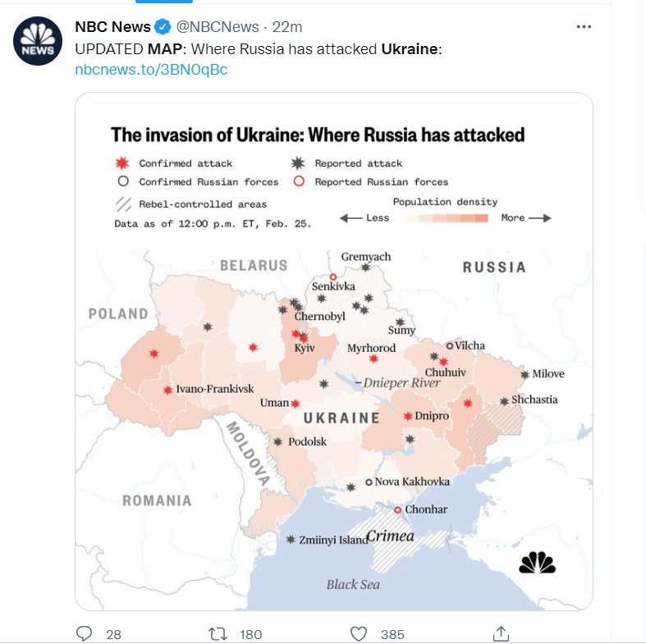Click the share upload icon
This screenshot has height=644, width=646.
[x=501, y=633]
